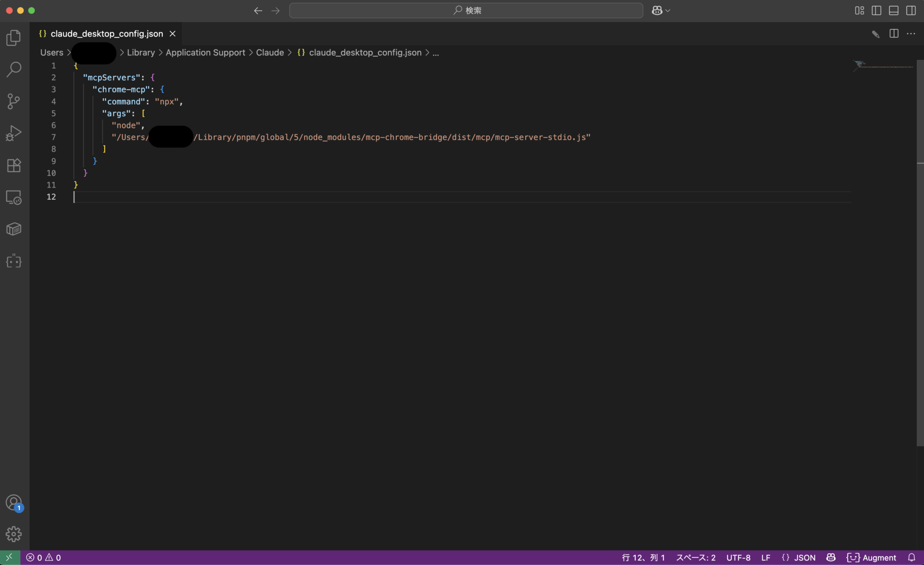
Task: Click the UTF-8 encoding status item
Action: tap(738, 558)
